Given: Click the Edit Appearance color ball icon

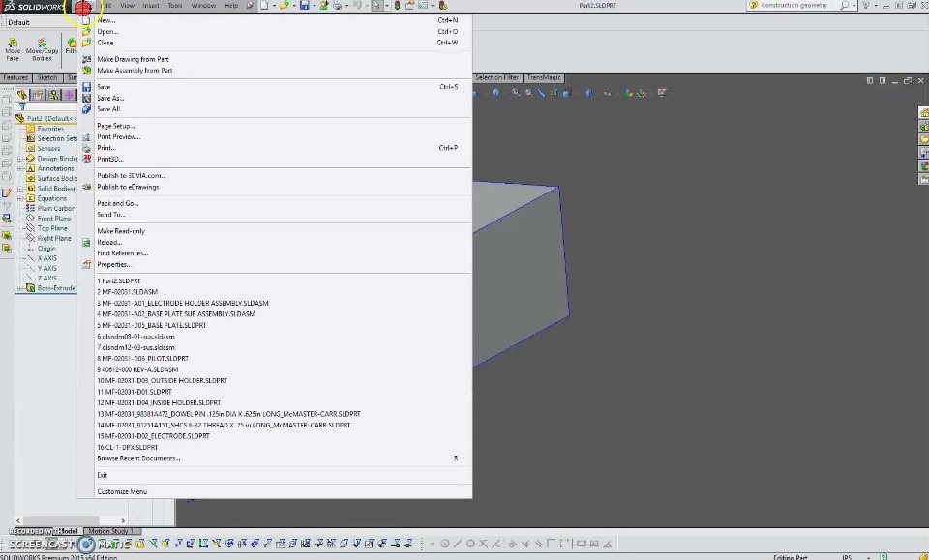Looking at the screenshot, I should [x=629, y=93].
